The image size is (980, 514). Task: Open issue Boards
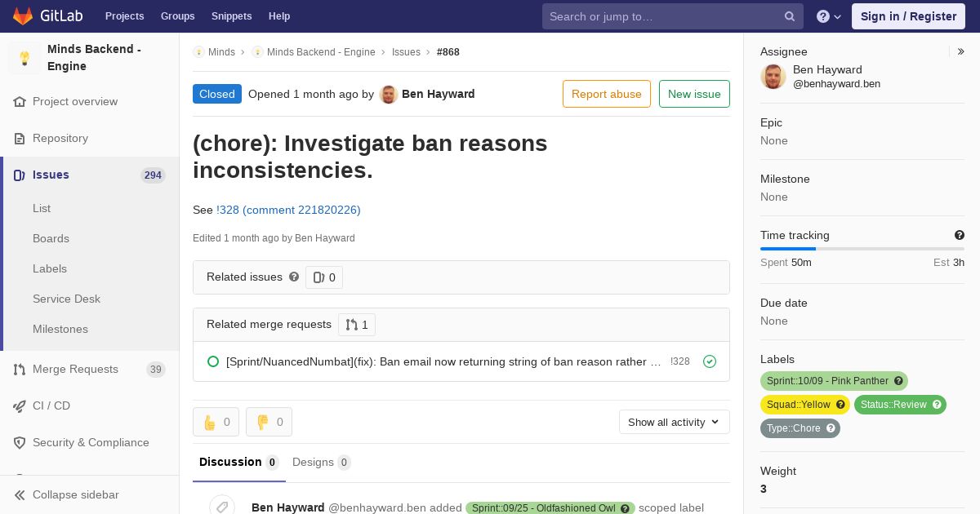(x=51, y=238)
